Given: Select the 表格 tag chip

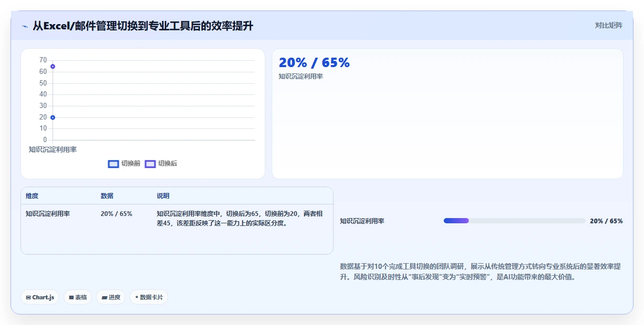Looking at the screenshot, I should 78,297.
